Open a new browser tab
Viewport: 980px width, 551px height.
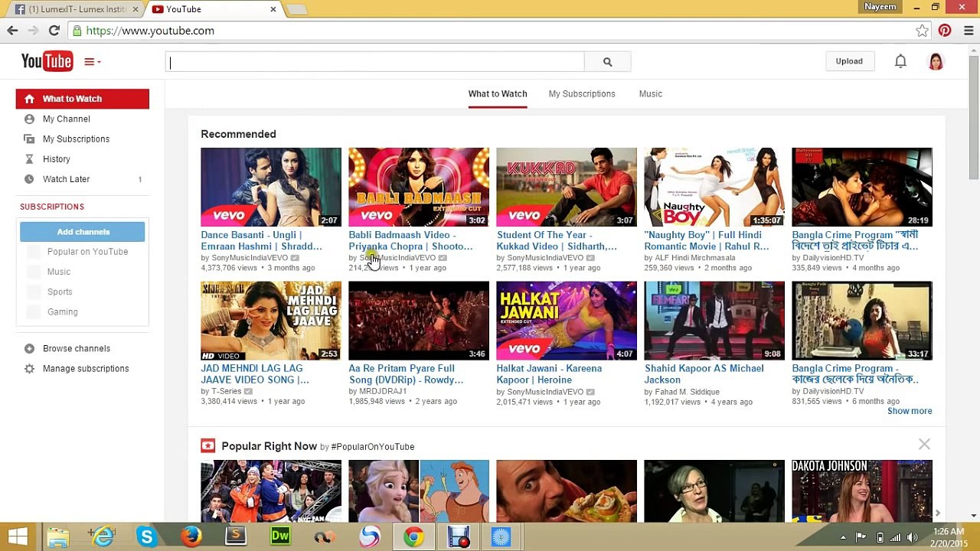click(297, 9)
